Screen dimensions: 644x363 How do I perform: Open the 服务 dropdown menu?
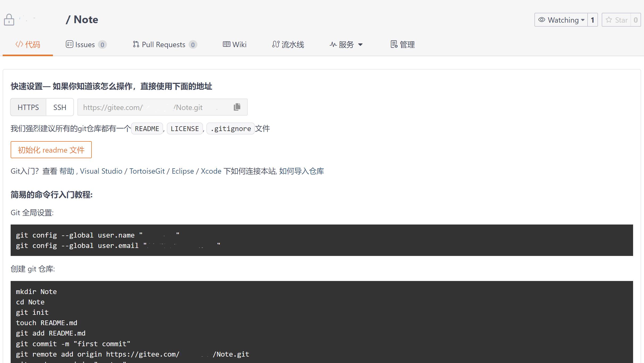click(346, 44)
